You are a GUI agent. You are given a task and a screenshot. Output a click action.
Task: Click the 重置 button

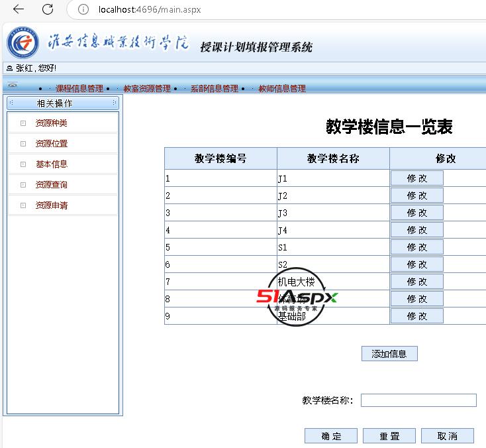[x=390, y=436]
